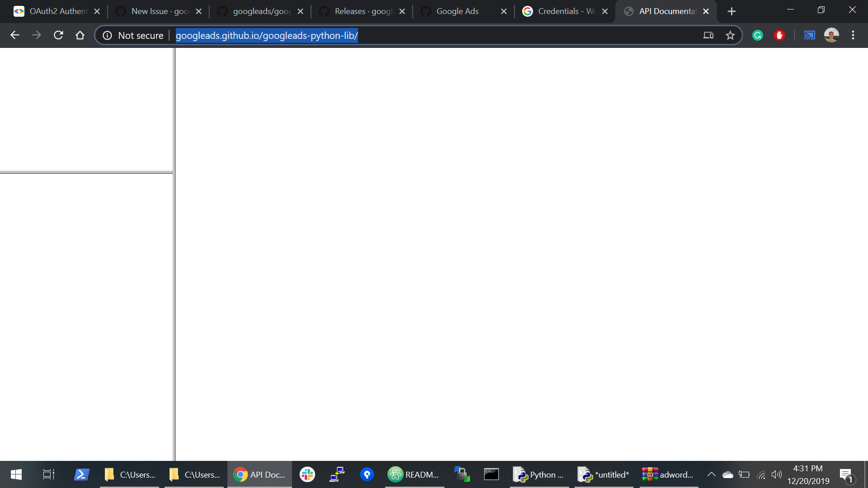Open Slack from the taskbar
Image resolution: width=868 pixels, height=488 pixels.
point(307,474)
